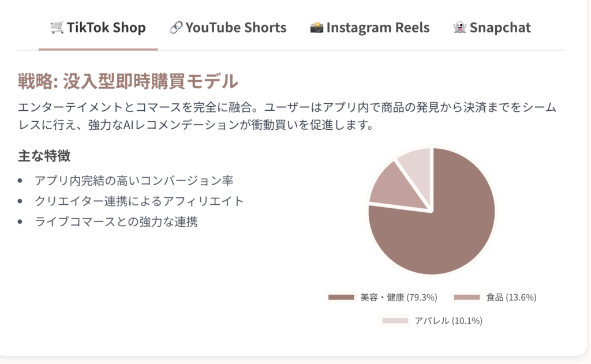Click the shopping cart icon beside TikTok Shop
The width and height of the screenshot is (591, 364).
pyautogui.click(x=57, y=27)
